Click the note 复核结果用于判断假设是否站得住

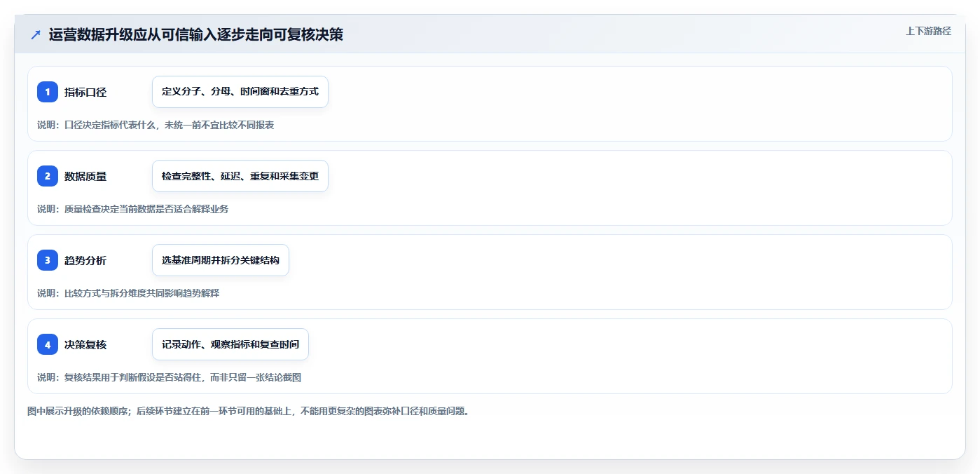(170, 377)
